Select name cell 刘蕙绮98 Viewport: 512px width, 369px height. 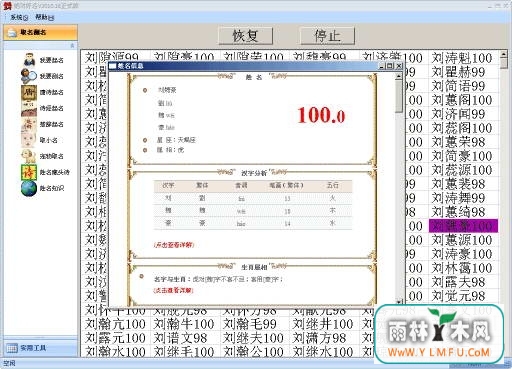point(463,212)
